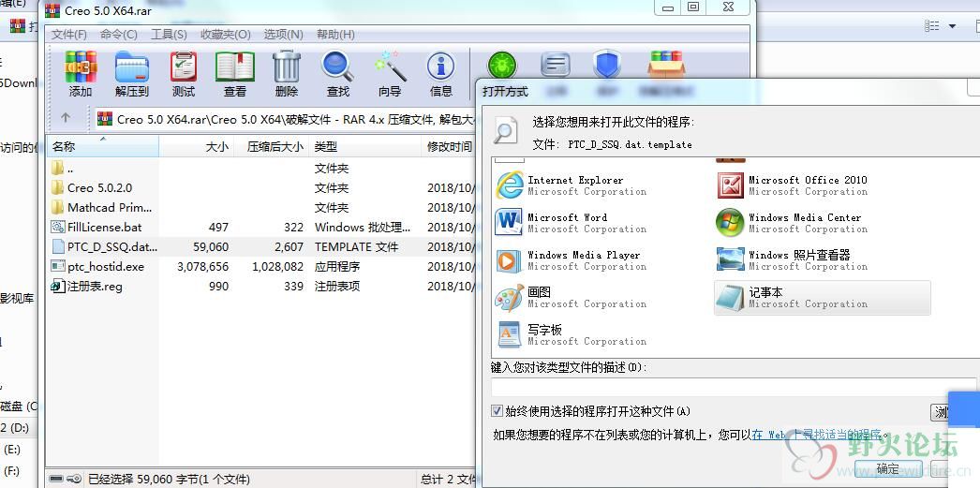Select Windows Media Player program
The width and height of the screenshot is (980, 488).
click(x=572, y=260)
